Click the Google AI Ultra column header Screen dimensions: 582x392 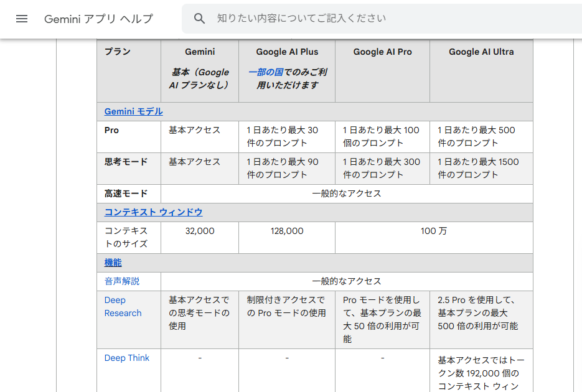481,52
